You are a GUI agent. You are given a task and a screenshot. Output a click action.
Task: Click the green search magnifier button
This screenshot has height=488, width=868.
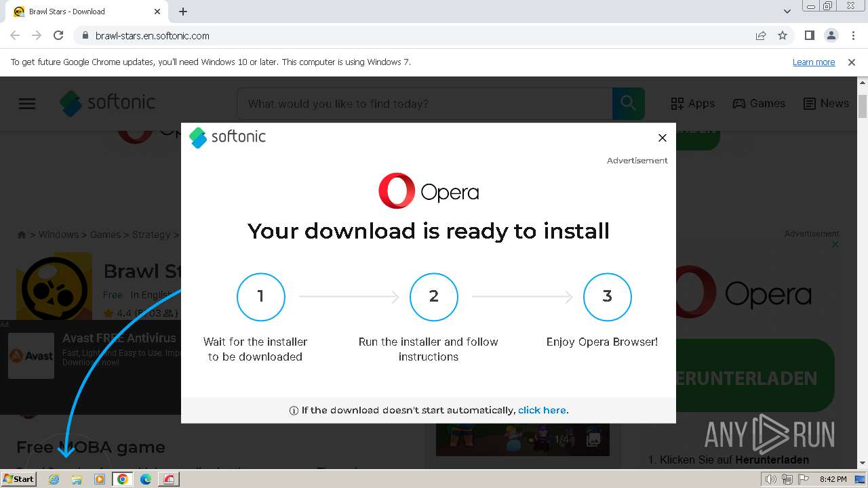tap(628, 104)
